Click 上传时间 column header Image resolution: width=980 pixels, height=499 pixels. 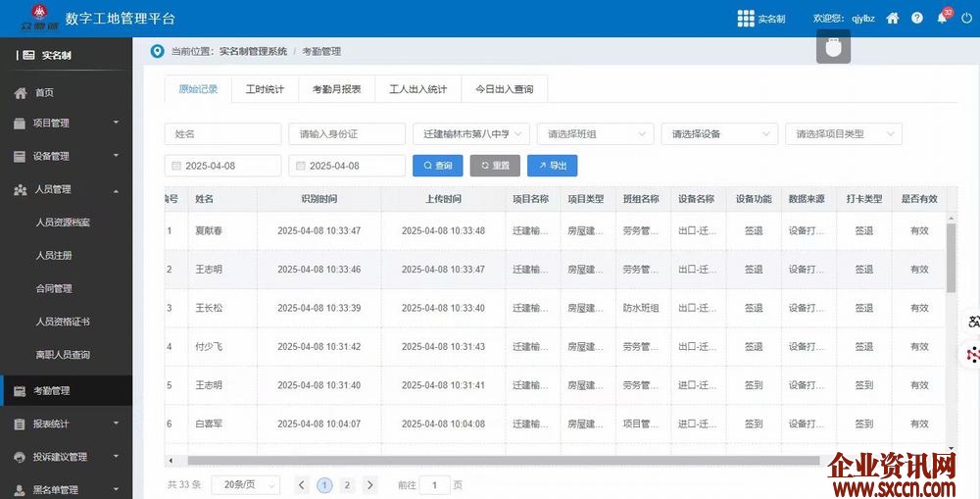[x=443, y=199]
